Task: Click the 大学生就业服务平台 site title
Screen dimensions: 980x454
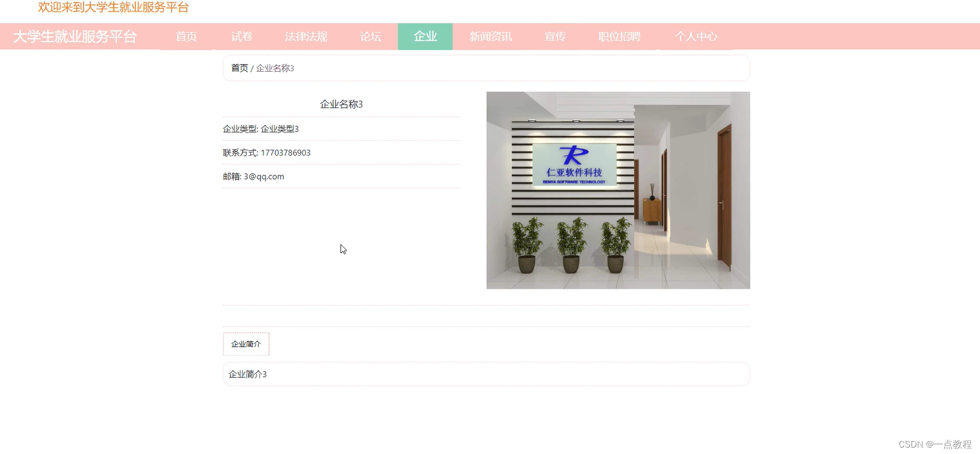Action: (75, 36)
